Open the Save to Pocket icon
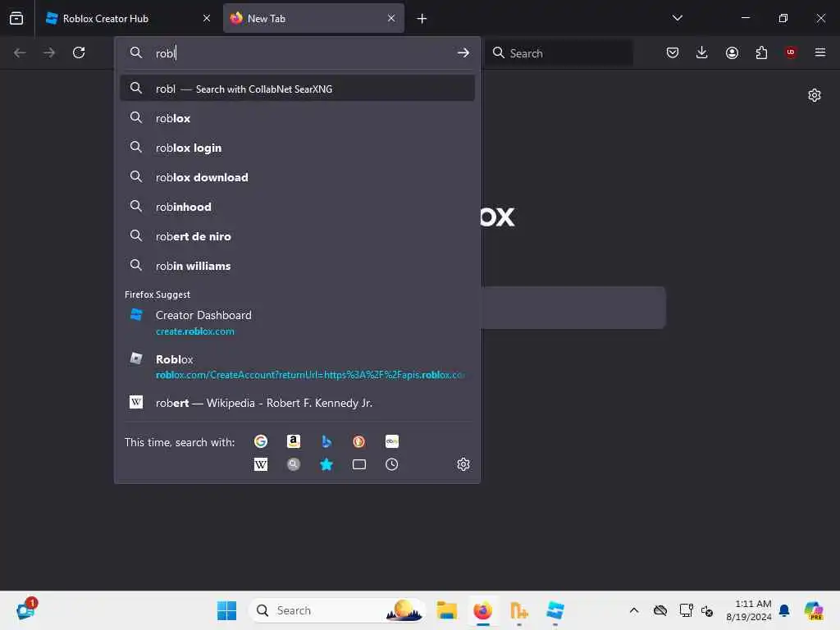 click(x=673, y=52)
